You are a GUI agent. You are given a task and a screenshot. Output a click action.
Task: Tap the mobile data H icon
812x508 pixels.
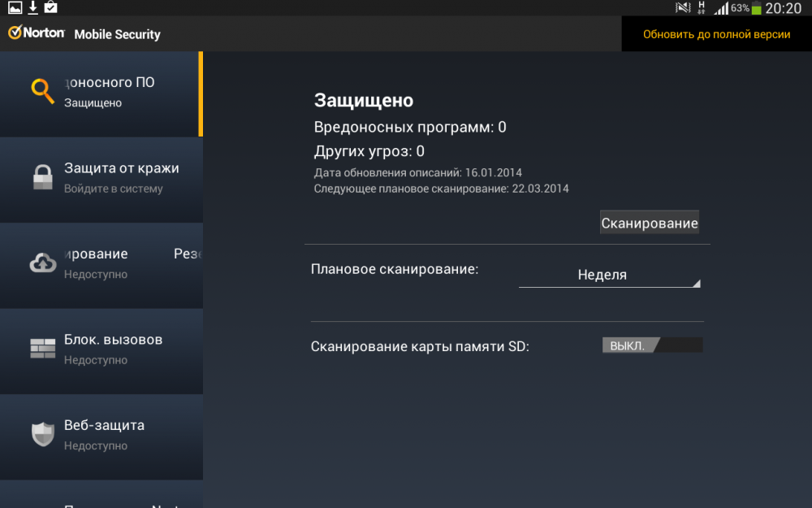[x=702, y=8]
